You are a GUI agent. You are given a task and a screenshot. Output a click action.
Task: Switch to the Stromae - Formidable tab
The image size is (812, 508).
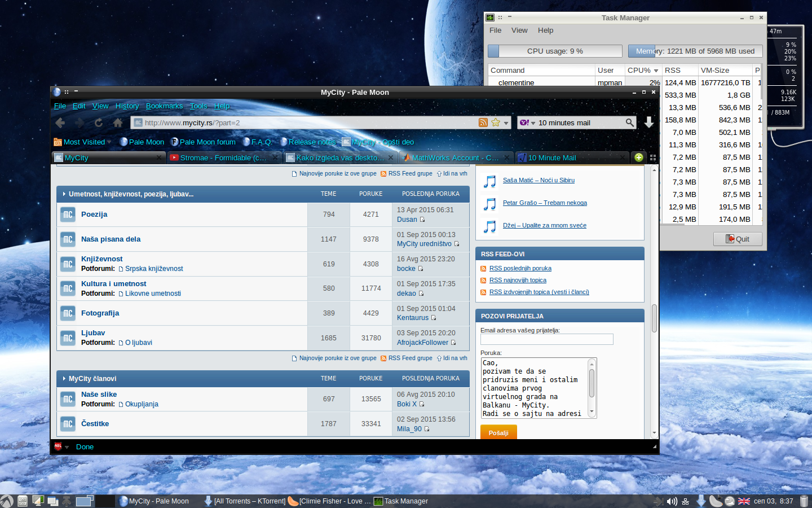point(224,157)
